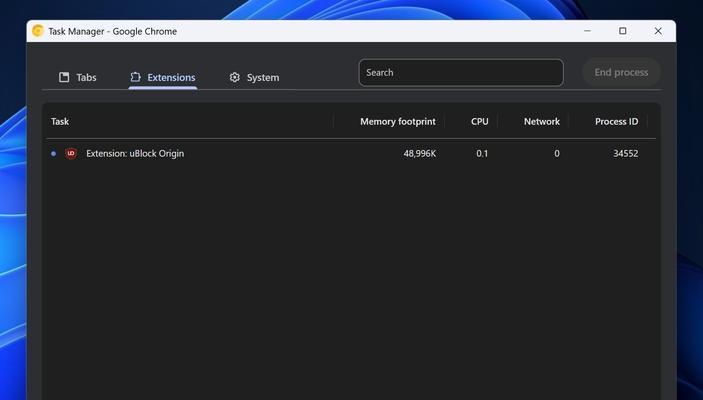Click the memory value 48,996K
The image size is (703, 400).
[420, 153]
